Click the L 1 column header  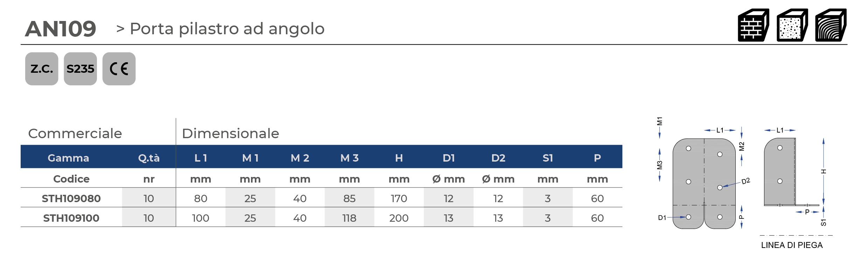(201, 158)
